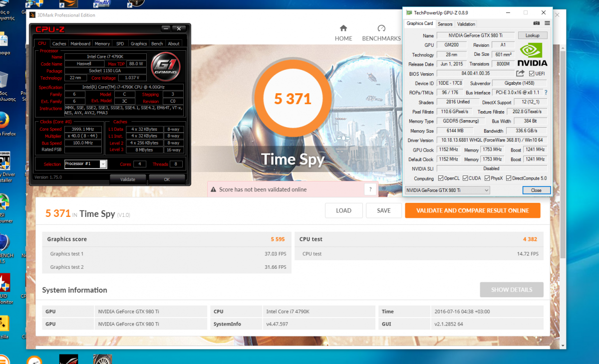Click Driver Version field in GPU-Z
Image resolution: width=599 pixels, height=364 pixels.
pyautogui.click(x=492, y=140)
